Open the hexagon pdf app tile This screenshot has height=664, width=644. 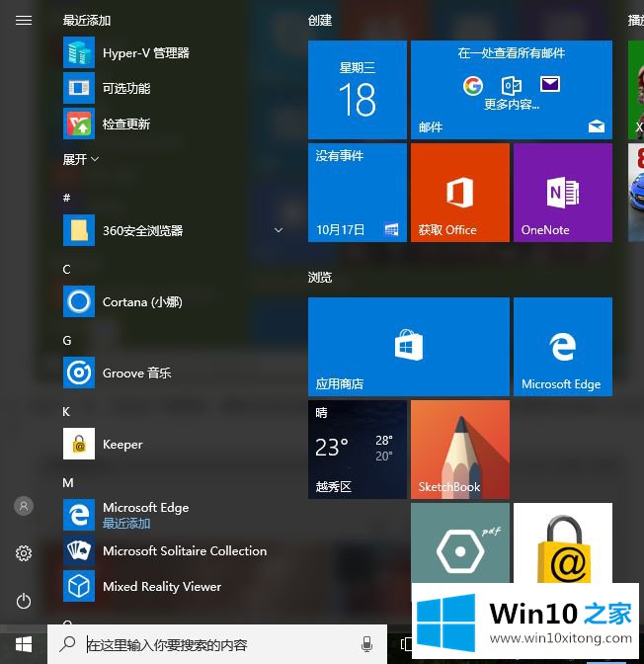460,542
